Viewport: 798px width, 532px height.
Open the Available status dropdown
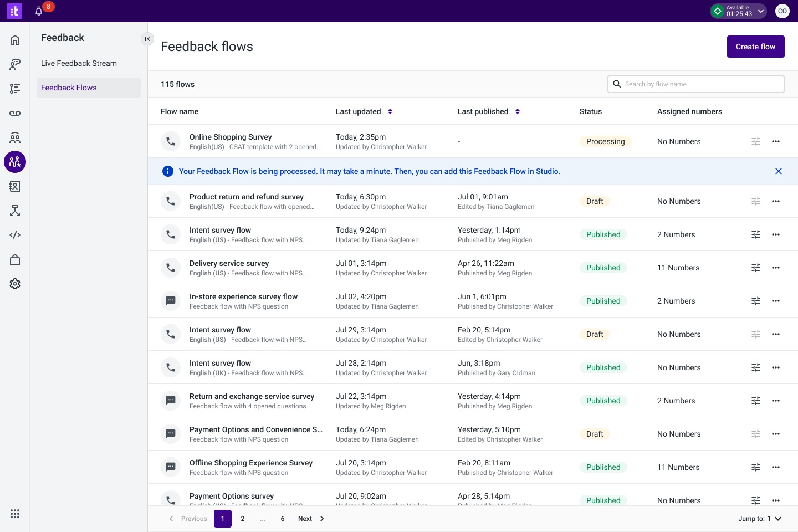(739, 11)
